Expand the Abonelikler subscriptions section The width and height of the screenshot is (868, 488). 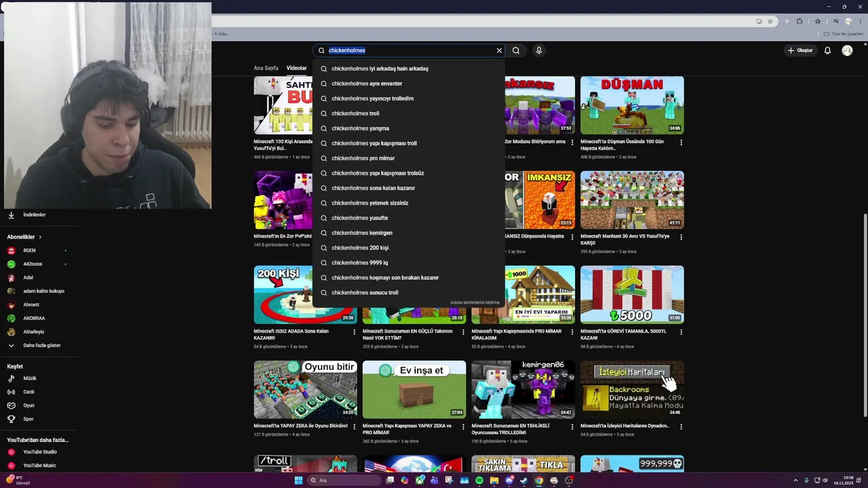pos(24,237)
